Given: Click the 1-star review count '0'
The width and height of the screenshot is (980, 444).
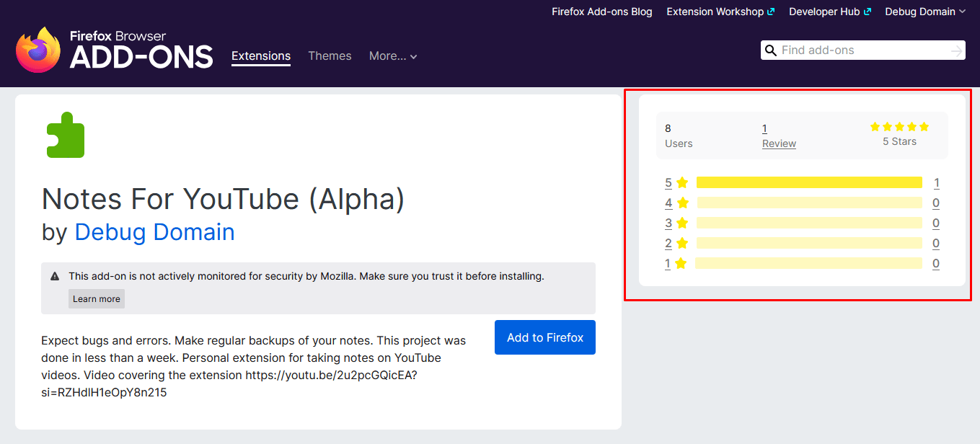Looking at the screenshot, I should (x=936, y=264).
